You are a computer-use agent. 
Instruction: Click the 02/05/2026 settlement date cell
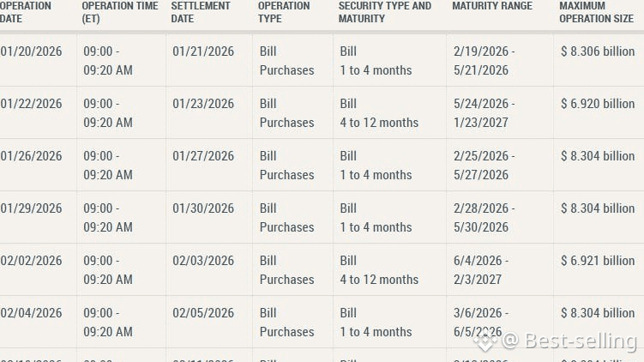pyautogui.click(x=203, y=313)
